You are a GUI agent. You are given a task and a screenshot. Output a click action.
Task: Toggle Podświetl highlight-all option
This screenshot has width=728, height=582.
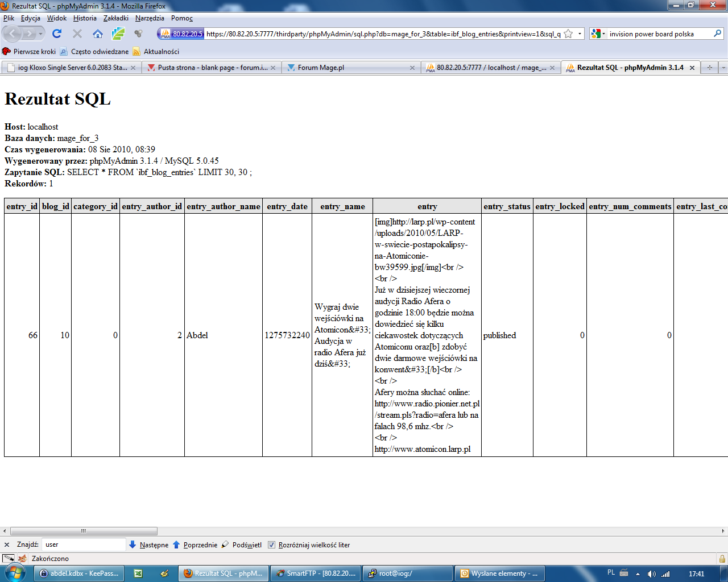point(242,544)
